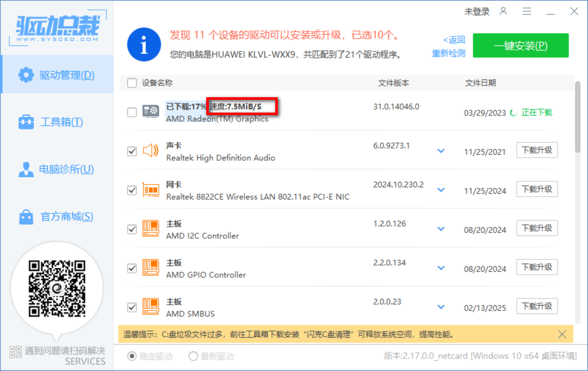The height and width of the screenshot is (371, 588).
Task: Click the AMD I2C Controller motherboard icon
Action: 151,229
